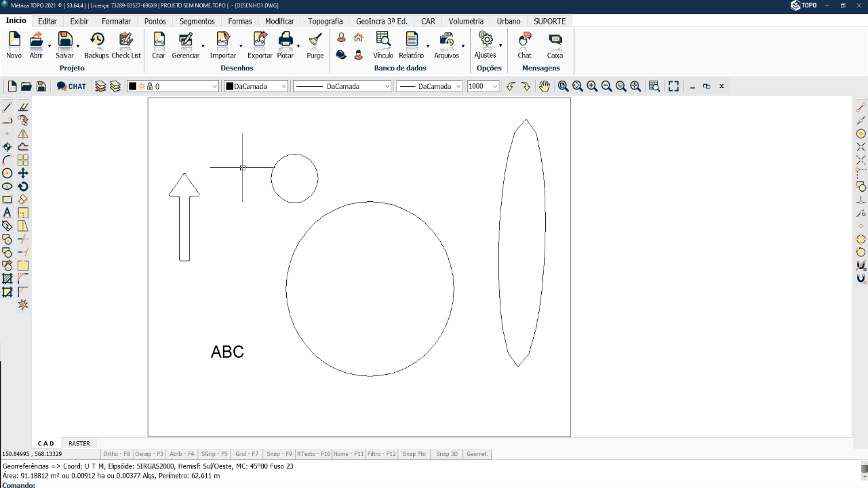Viewport: 868px width, 488px height.
Task: Open the Caixa message inbox
Action: tap(555, 45)
